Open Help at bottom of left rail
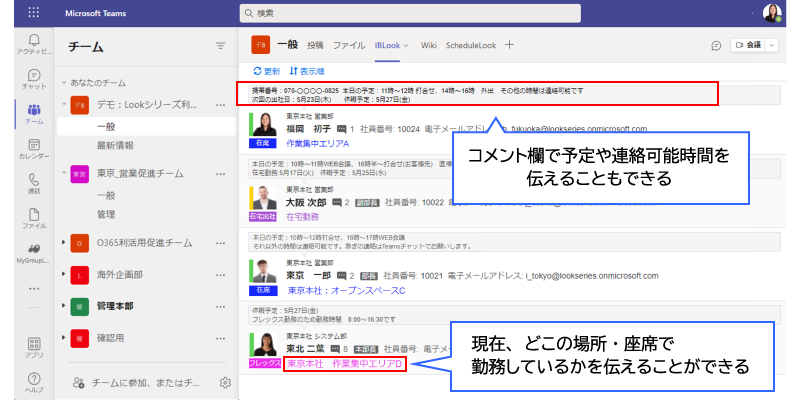Image resolution: width=800 pixels, height=400 pixels. click(34, 381)
